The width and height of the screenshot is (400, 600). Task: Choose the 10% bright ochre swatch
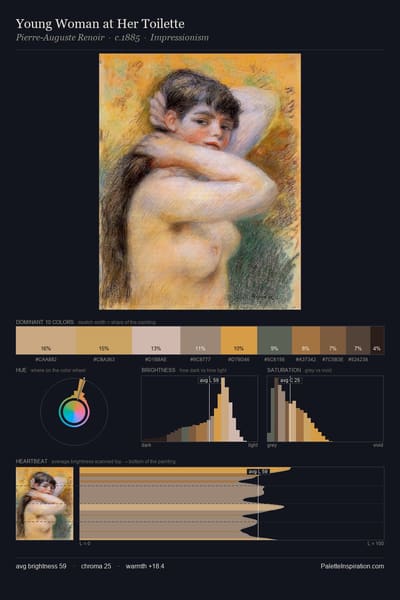(x=239, y=340)
